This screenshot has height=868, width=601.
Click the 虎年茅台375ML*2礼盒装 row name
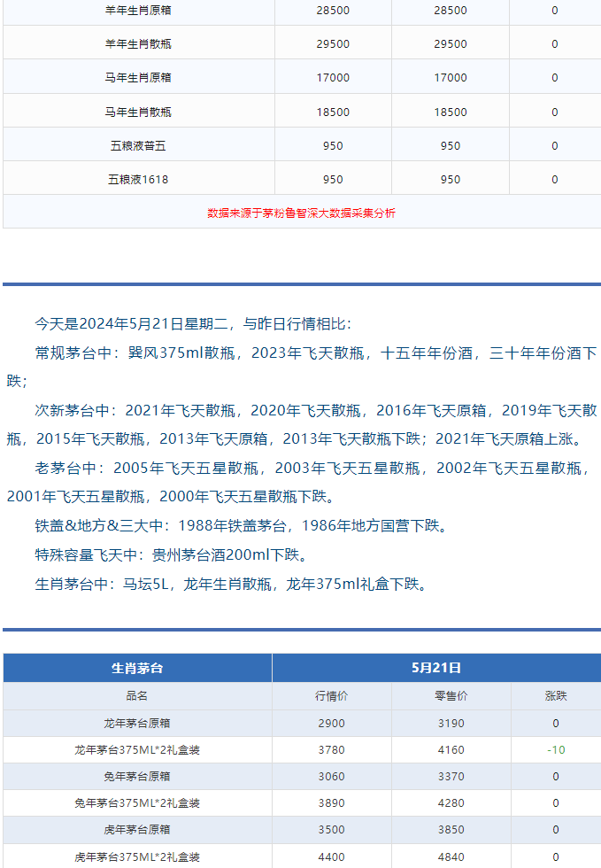pos(137,857)
